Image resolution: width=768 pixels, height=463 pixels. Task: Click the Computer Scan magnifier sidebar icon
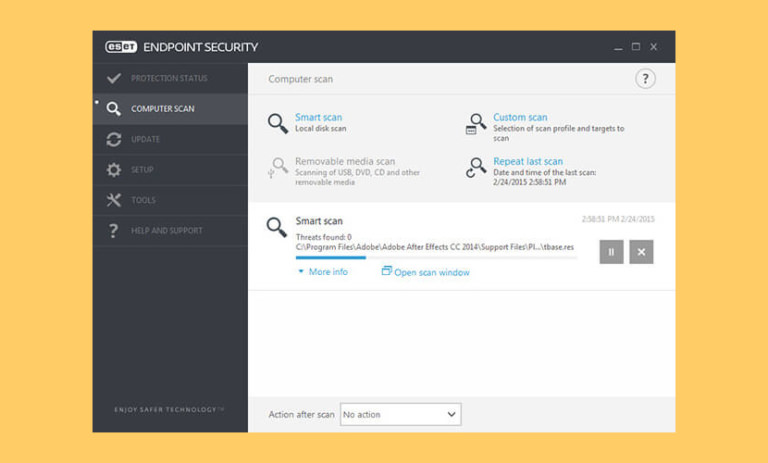[114, 109]
